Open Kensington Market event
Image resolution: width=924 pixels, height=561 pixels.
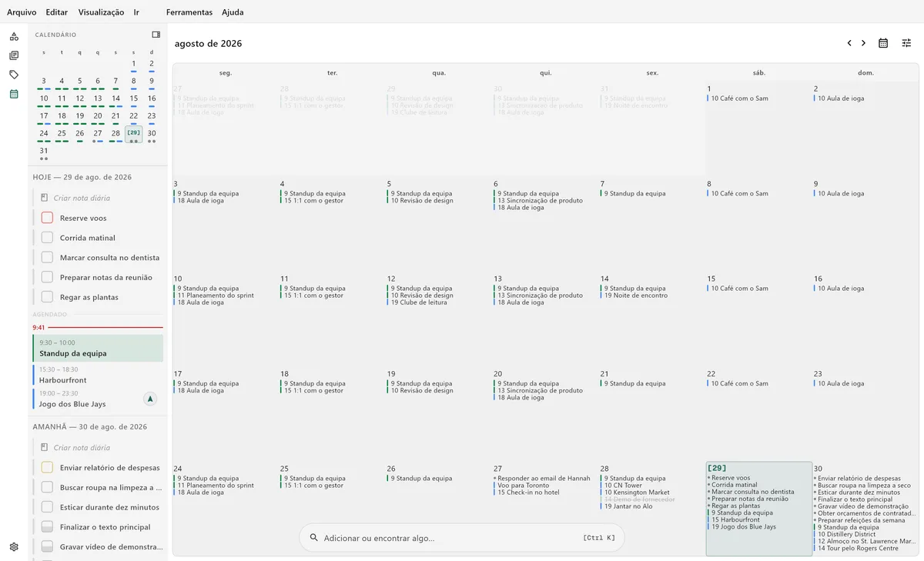click(x=637, y=493)
